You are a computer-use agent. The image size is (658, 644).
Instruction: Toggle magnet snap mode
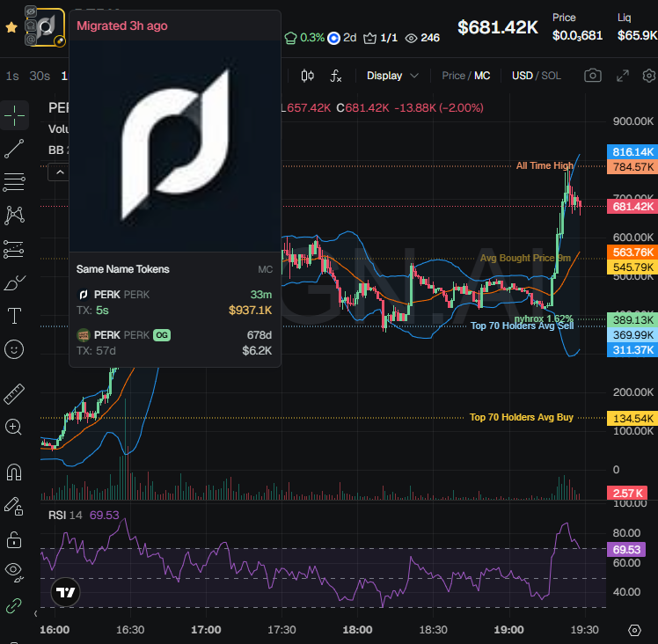pos(14,472)
